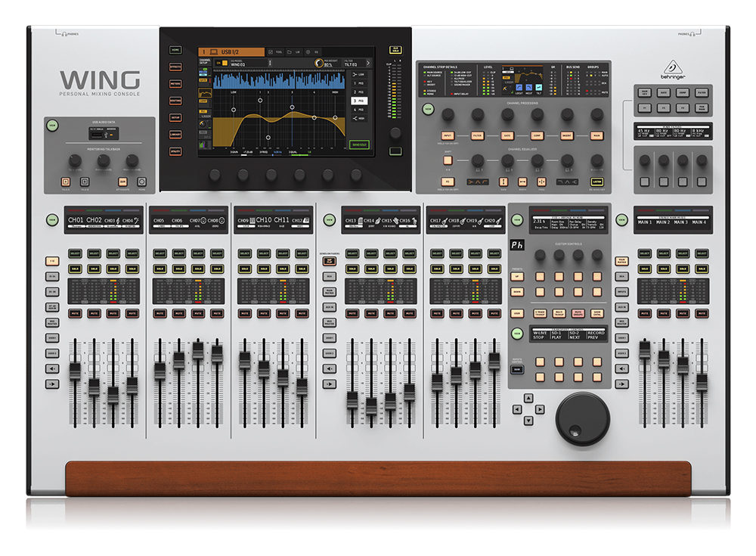Image resolution: width=756 pixels, height=556 pixels.
Task: Tap the USB 1/2 channel header
Action: 231,51
